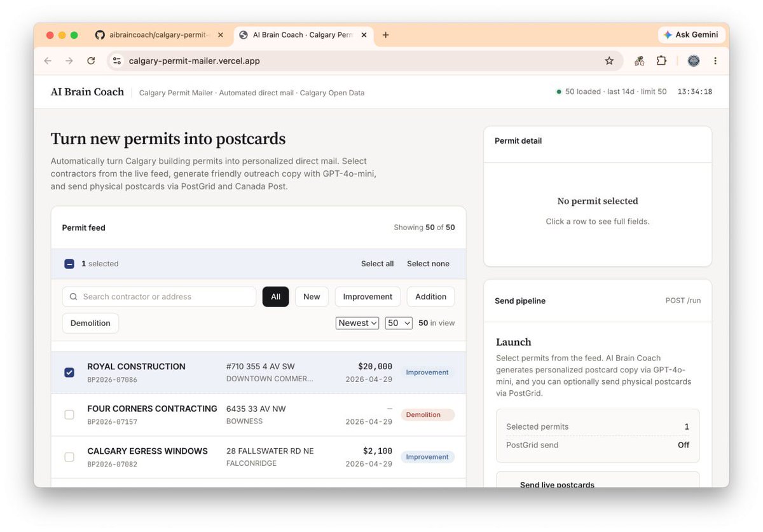Click the search magnifier icon in search field

coord(74,297)
